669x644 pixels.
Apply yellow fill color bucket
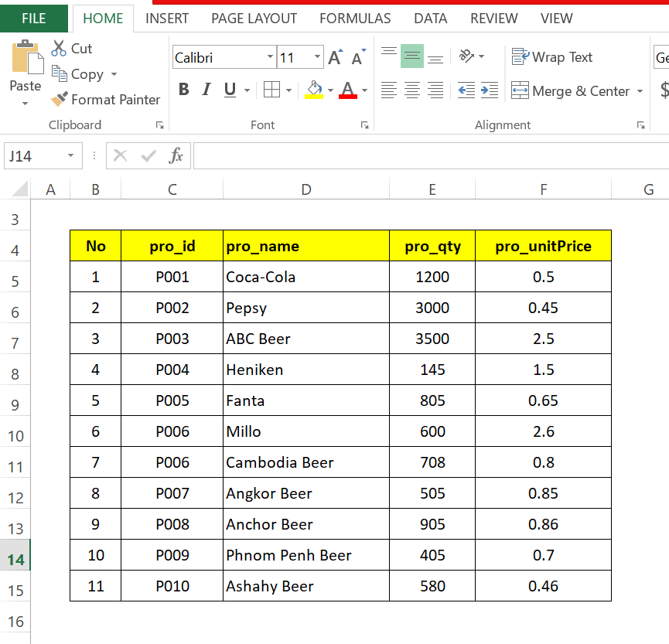(314, 90)
